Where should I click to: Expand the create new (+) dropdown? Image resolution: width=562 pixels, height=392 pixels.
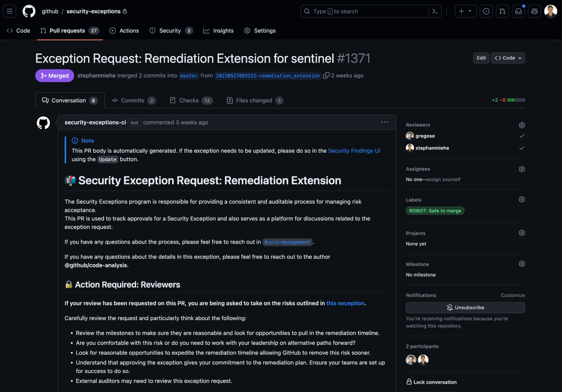coord(465,11)
